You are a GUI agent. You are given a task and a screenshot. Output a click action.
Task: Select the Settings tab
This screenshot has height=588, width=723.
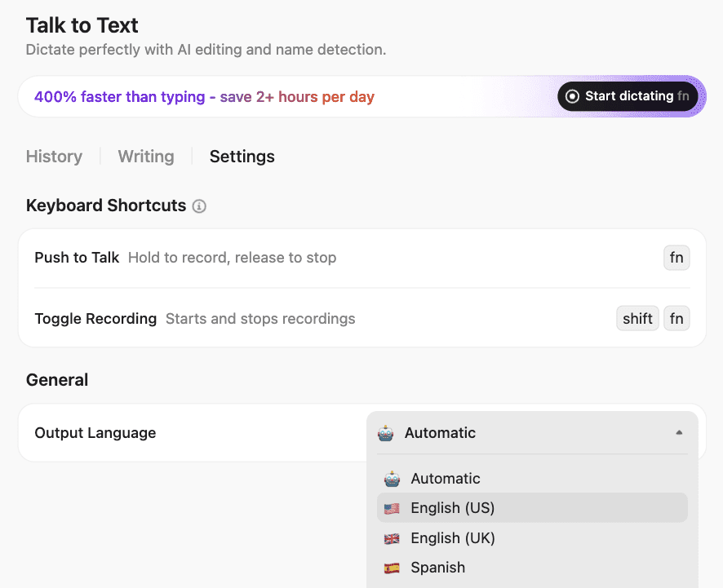coord(242,157)
